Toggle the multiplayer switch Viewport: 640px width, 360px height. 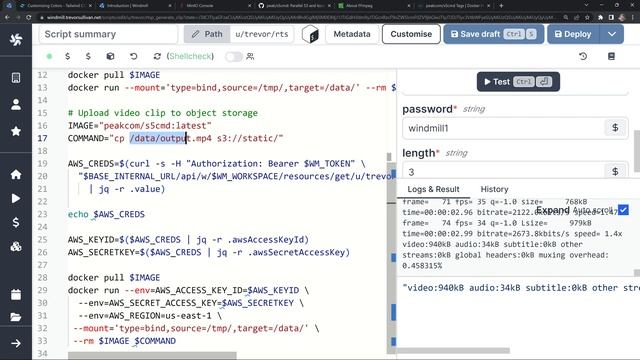pos(233,56)
